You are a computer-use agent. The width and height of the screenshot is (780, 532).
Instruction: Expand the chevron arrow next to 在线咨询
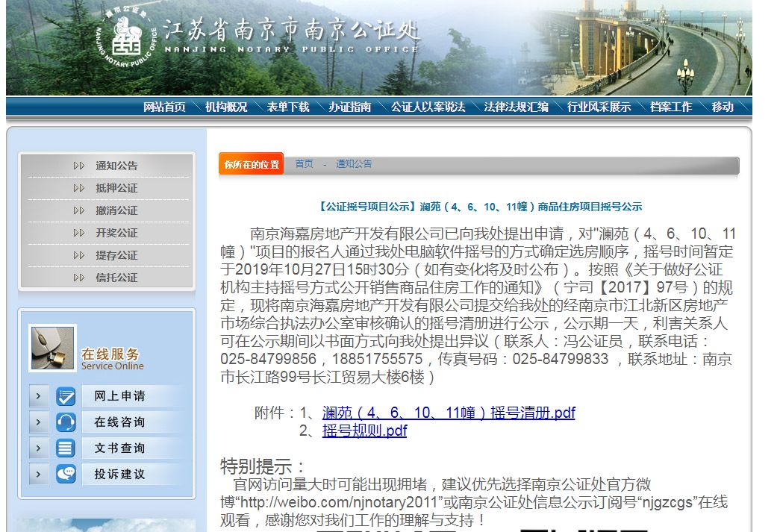coord(38,422)
